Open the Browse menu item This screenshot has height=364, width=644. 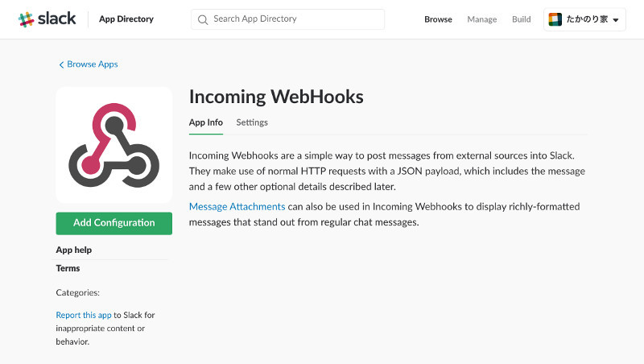438,19
